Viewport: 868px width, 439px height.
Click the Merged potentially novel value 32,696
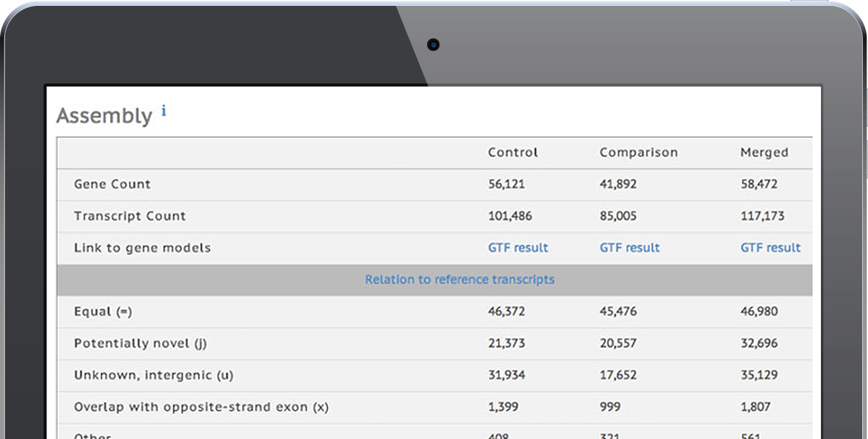(759, 343)
